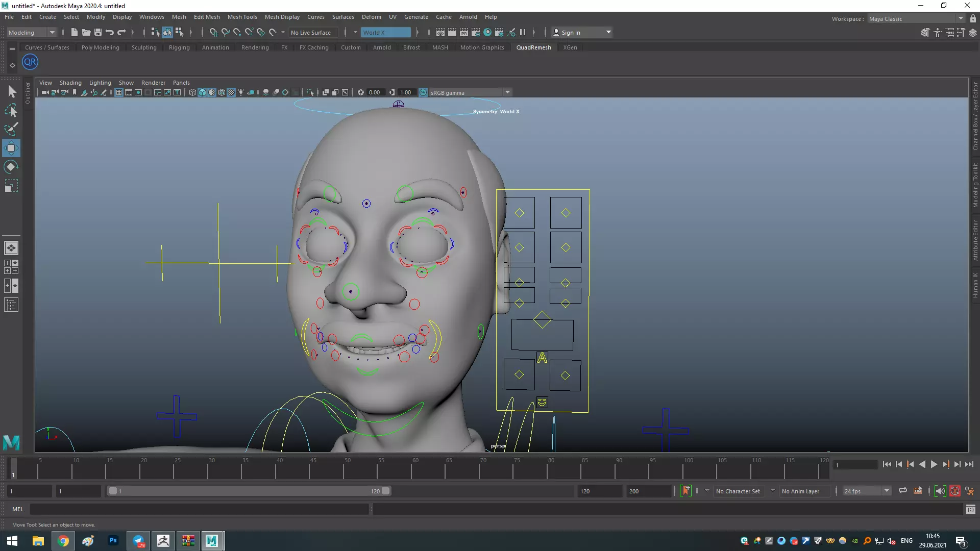The height and width of the screenshot is (551, 980).
Task: Open a scene with the folder icon
Action: [x=86, y=32]
